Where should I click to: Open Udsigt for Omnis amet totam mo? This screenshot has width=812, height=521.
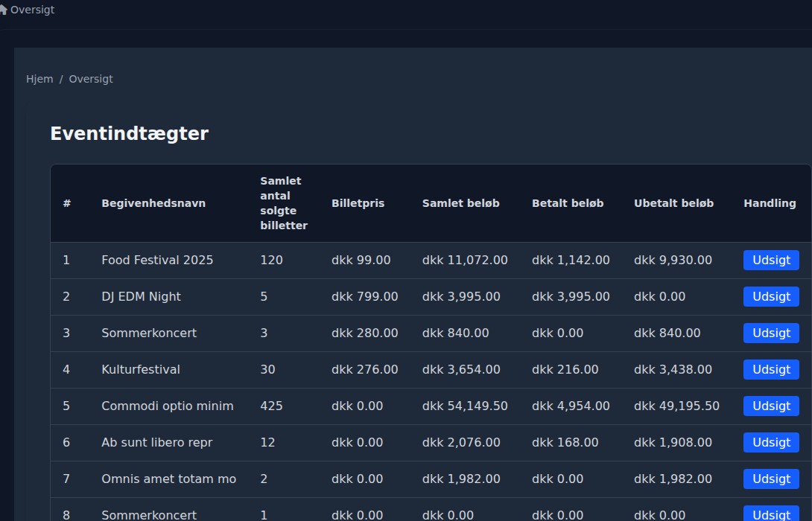pyautogui.click(x=771, y=479)
